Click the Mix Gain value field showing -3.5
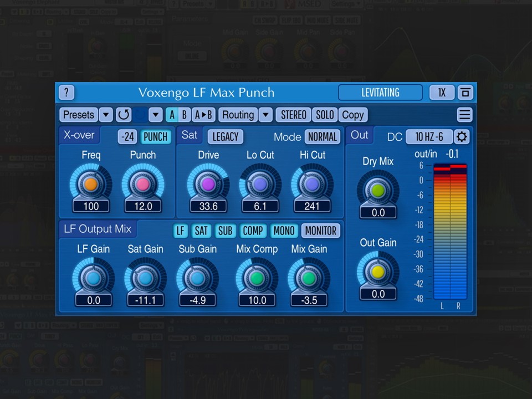Image resolution: width=532 pixels, height=399 pixels. pos(309,300)
